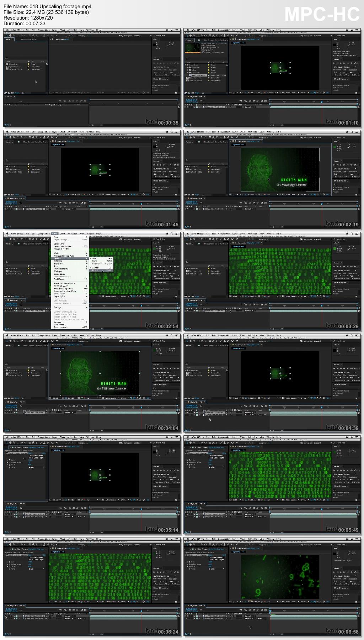Open the Alpha Bicubic dropdown in the 05:14 frame
364x640 pixels.
[37, 467]
